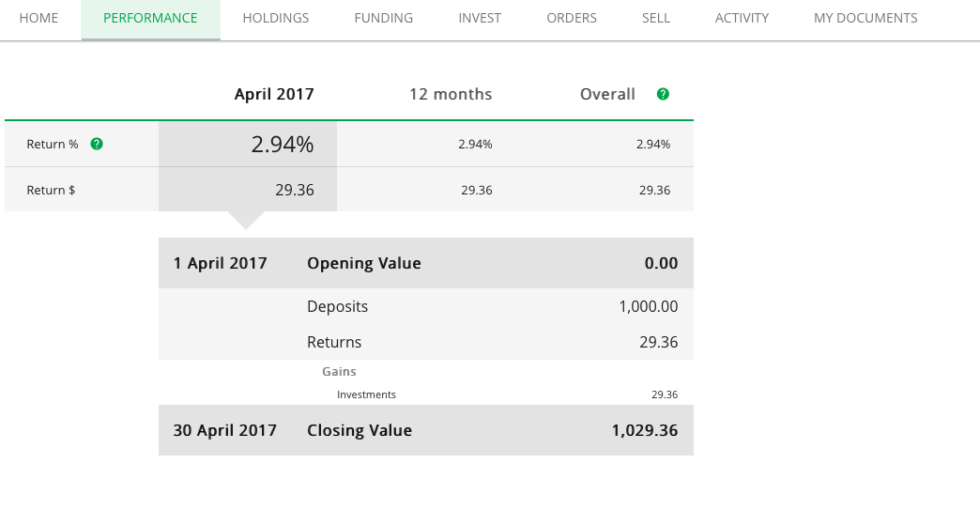Click help icon beside Return %
This screenshot has width=980, height=510.
[x=97, y=144]
